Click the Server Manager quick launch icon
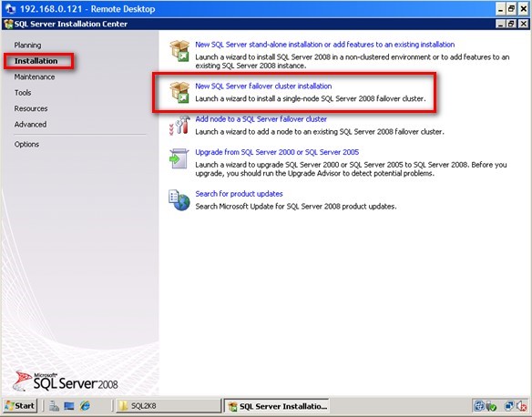Viewport: 532px width, 417px height. pos(54,406)
